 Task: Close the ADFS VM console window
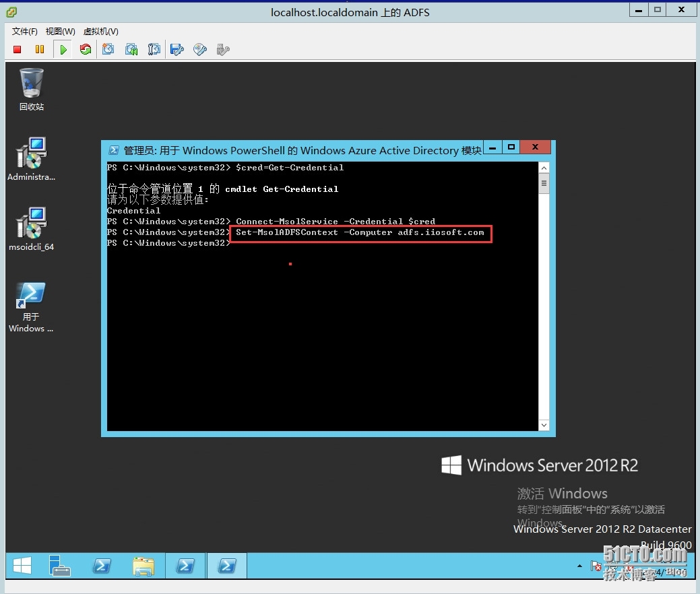click(x=681, y=10)
